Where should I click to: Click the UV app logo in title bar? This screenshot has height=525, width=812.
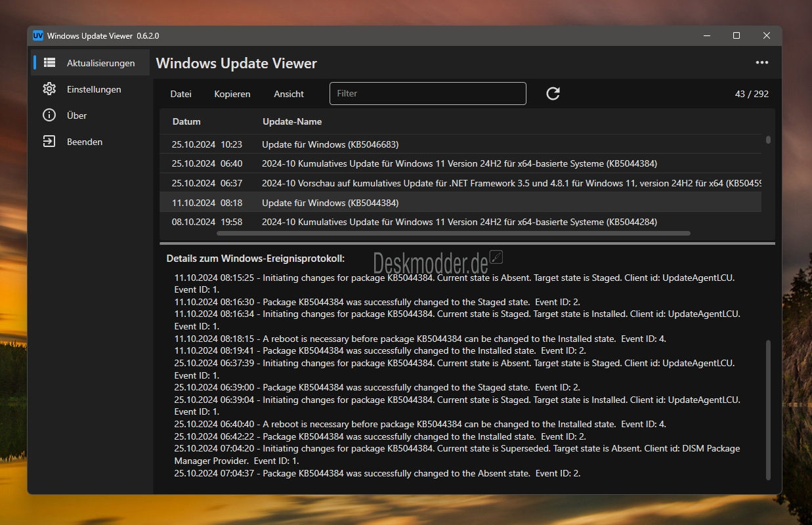[x=38, y=35]
